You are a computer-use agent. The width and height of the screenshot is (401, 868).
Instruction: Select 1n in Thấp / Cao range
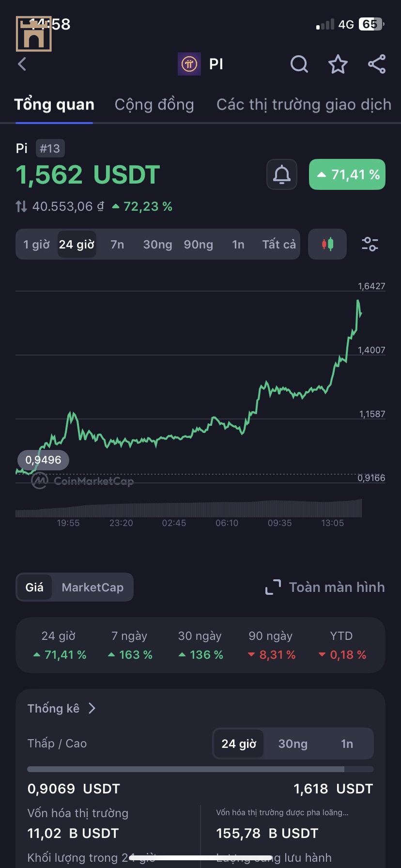tap(347, 744)
